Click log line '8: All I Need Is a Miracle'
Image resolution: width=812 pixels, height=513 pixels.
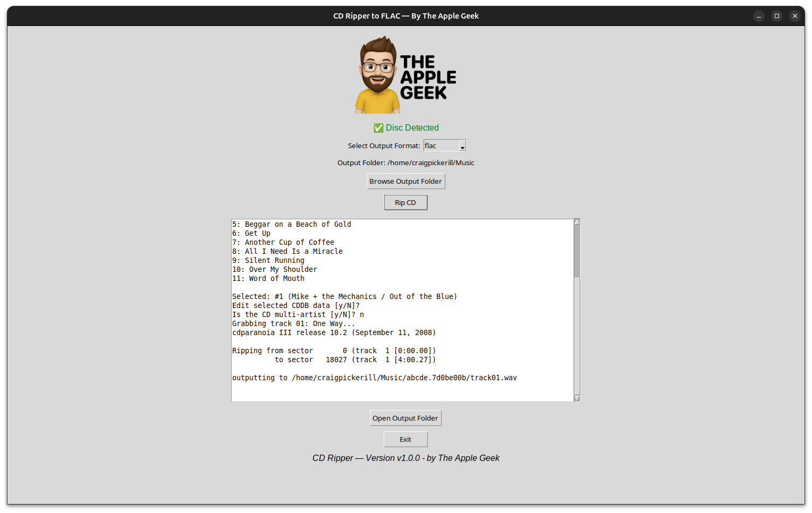[x=287, y=252]
